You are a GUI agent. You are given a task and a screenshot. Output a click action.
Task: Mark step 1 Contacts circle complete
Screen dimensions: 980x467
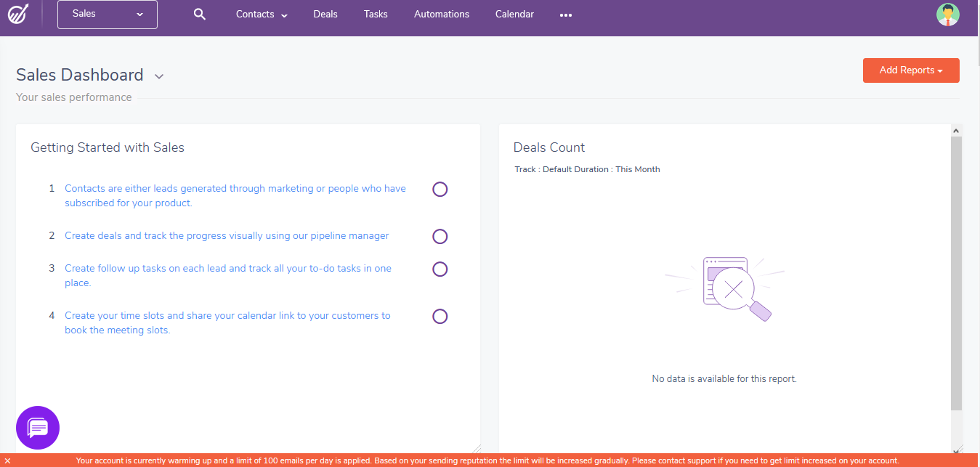point(440,190)
